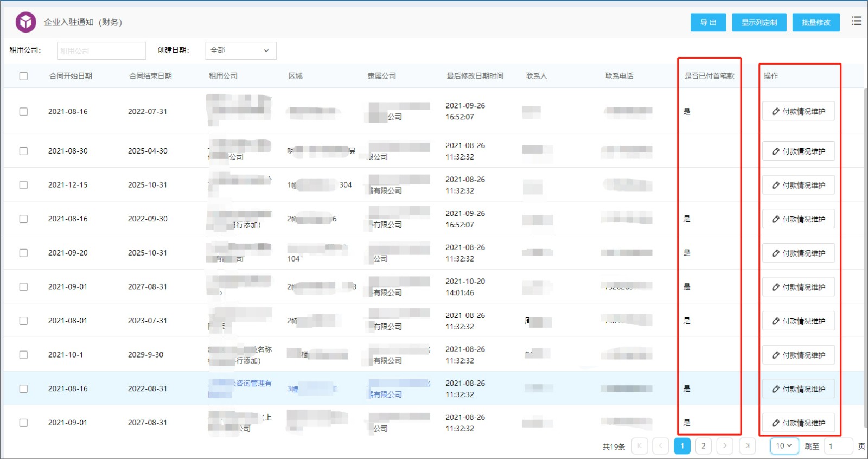The width and height of the screenshot is (868, 459).
Task: Check row ending 2022-09-30
Action: 23,219
